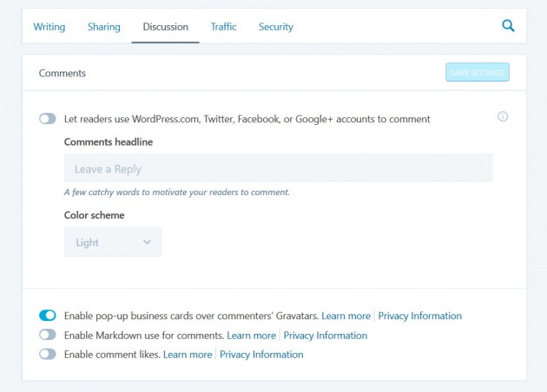
Task: Click the info icon beside comment accounts option
Action: click(503, 117)
